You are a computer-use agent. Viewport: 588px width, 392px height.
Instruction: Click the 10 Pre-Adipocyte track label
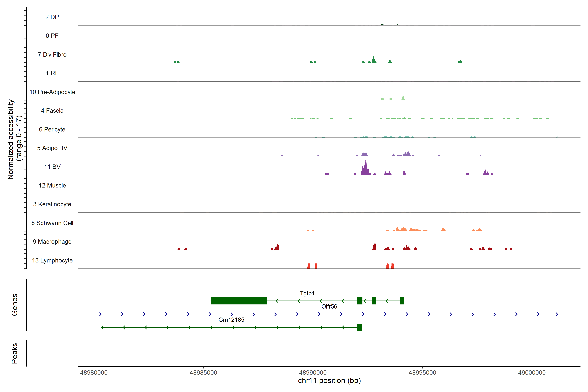coord(52,92)
